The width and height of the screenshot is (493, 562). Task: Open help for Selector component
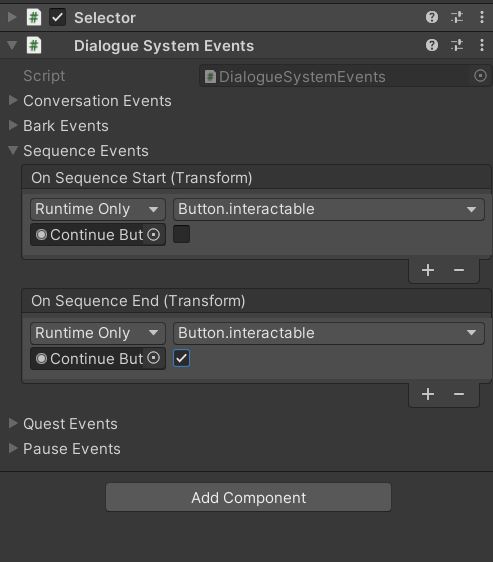[432, 17]
